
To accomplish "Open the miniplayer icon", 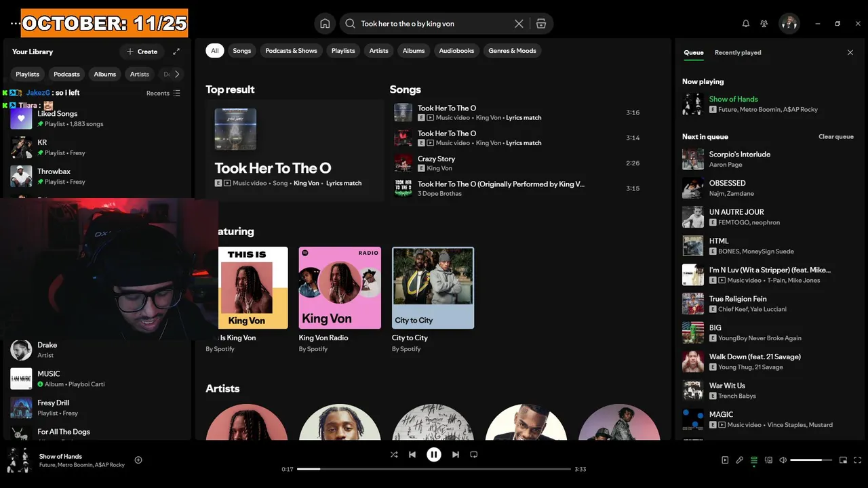I will click(844, 460).
